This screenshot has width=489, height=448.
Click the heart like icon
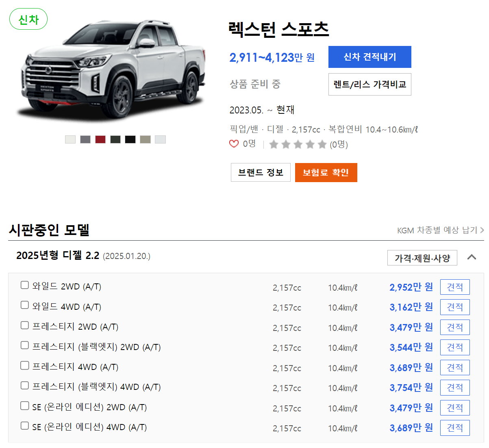point(234,144)
